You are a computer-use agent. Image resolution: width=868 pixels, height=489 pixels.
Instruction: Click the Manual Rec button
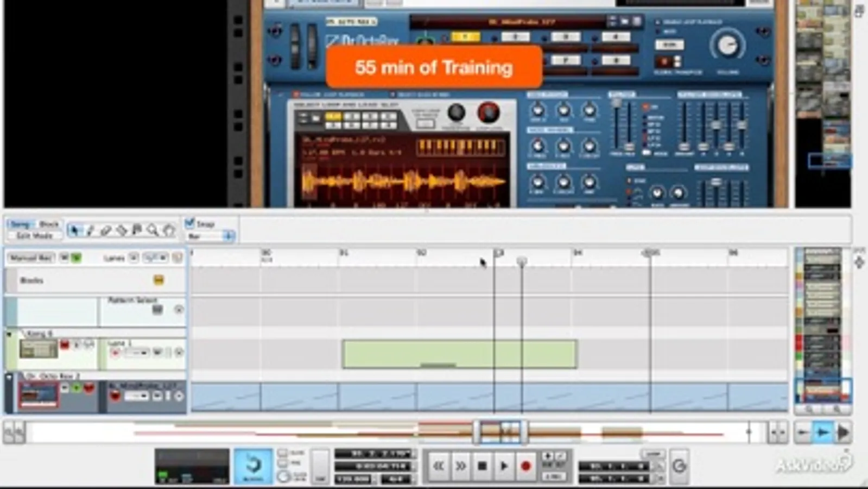click(31, 258)
